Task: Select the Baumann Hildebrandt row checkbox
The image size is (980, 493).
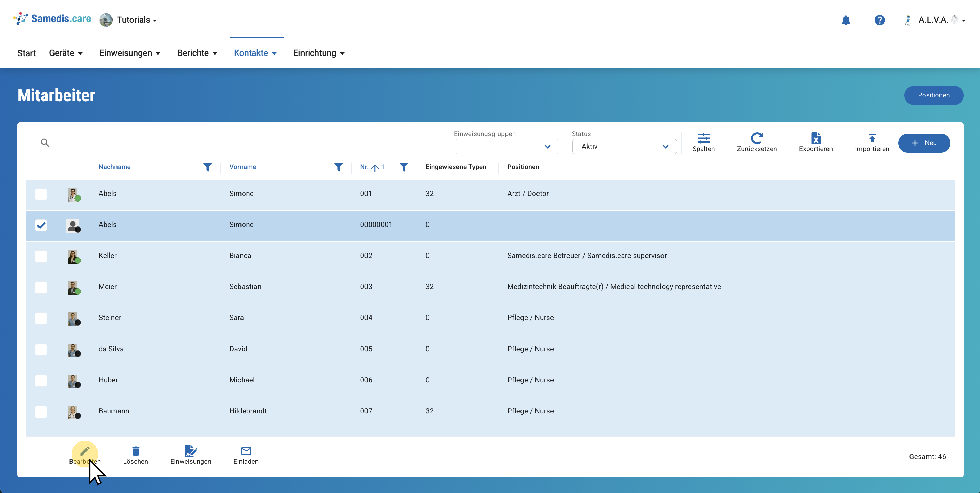Action: pos(41,412)
